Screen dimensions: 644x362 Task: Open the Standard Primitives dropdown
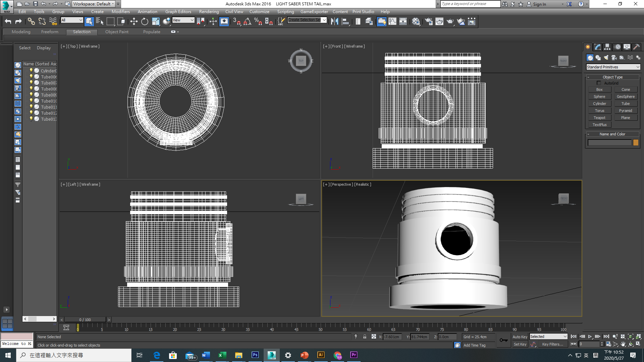click(613, 67)
